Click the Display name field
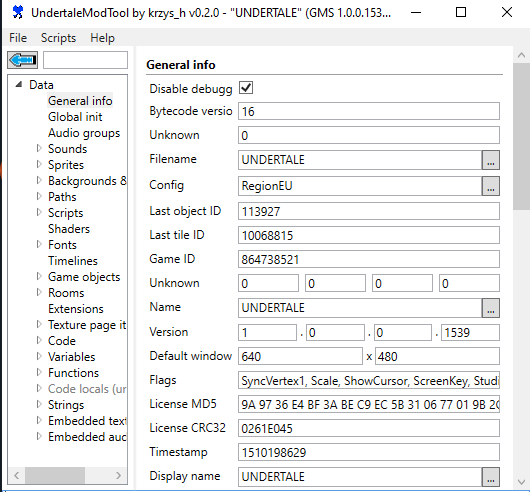 click(360, 477)
